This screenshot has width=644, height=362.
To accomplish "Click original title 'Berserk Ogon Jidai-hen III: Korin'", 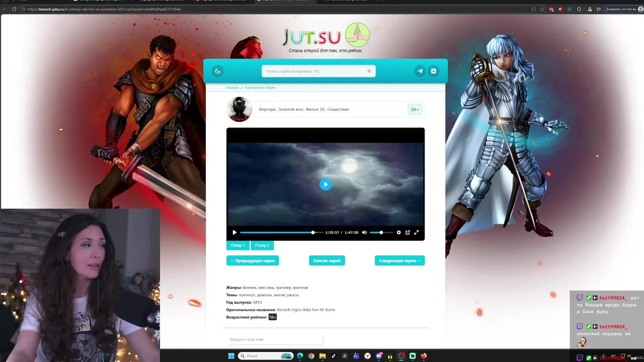I will (306, 310).
